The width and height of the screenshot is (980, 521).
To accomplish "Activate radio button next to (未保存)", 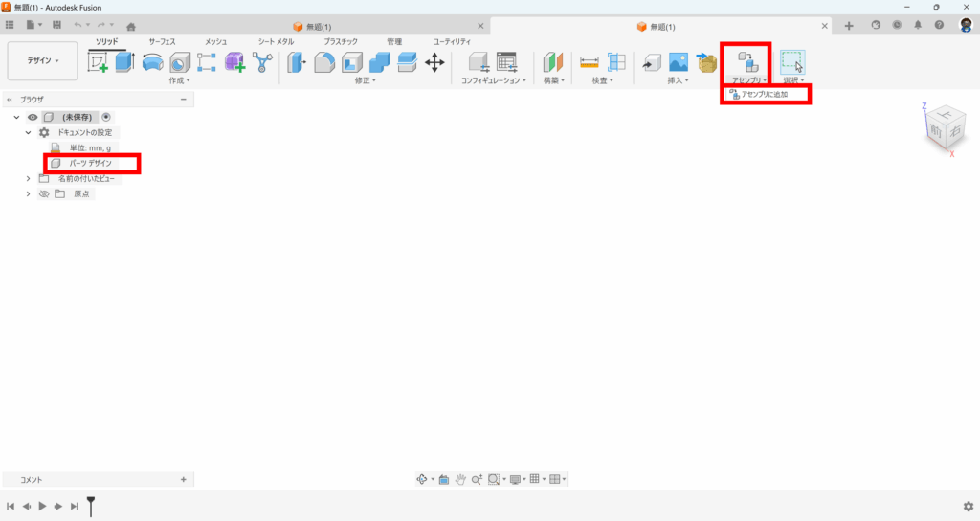I will pos(106,117).
